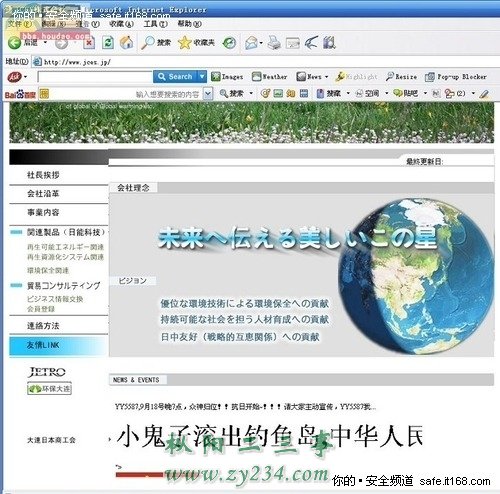Open the magnifier Search icon in toolbar

pyautogui.click(x=147, y=43)
